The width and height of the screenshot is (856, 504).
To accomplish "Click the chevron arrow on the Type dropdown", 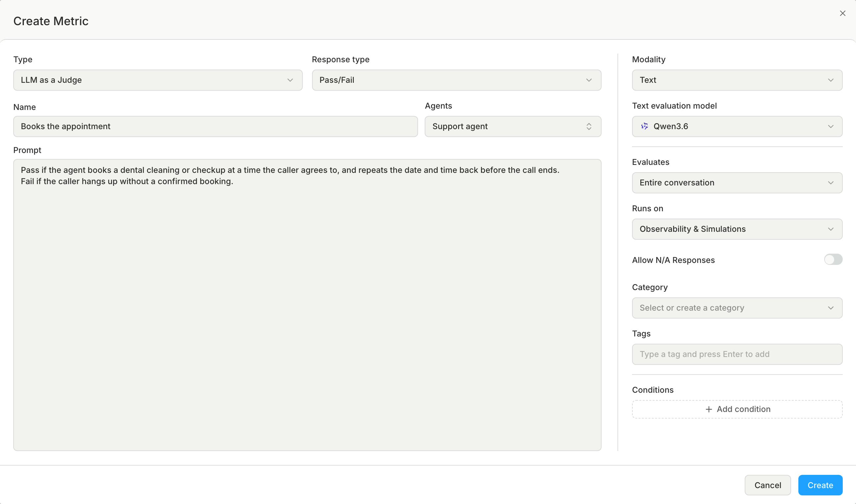I will (290, 80).
